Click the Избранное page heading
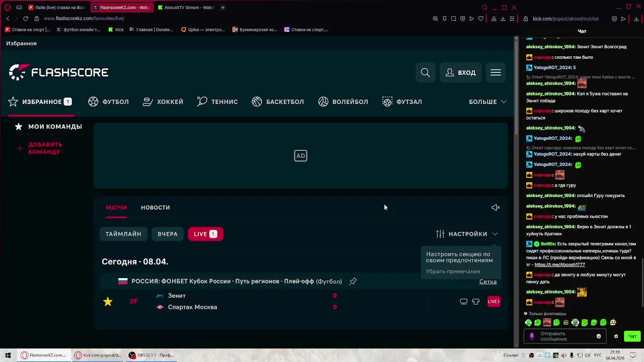This screenshot has height=362, width=644. click(21, 44)
